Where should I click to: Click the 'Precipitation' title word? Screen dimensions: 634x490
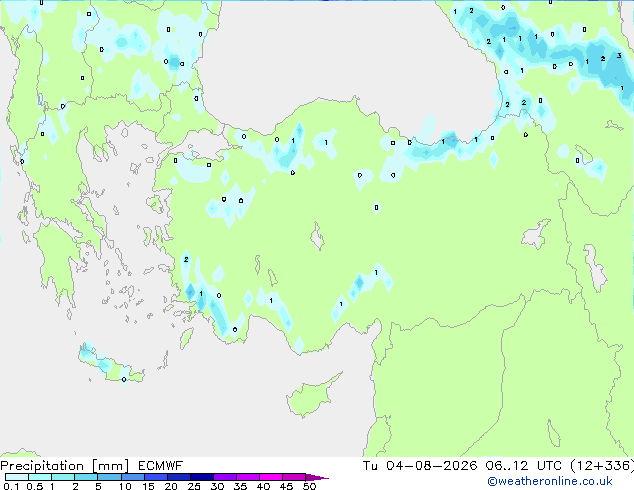[x=42, y=466]
